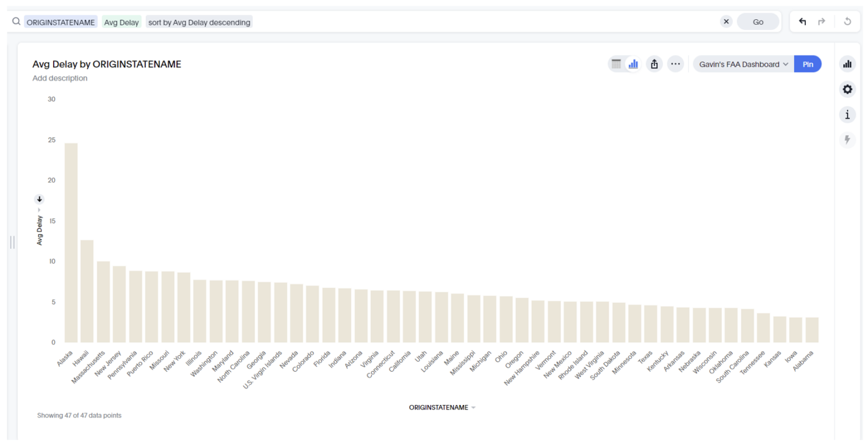Click the redo forward arrow icon

822,21
